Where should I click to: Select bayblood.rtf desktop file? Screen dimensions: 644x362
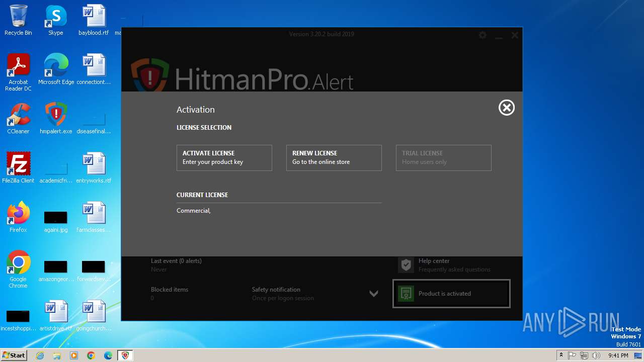(x=94, y=20)
